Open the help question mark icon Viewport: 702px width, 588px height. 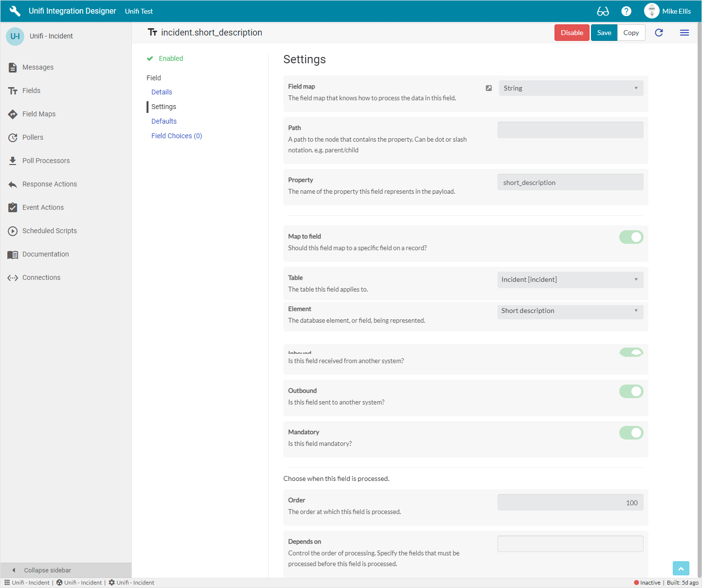pyautogui.click(x=627, y=11)
